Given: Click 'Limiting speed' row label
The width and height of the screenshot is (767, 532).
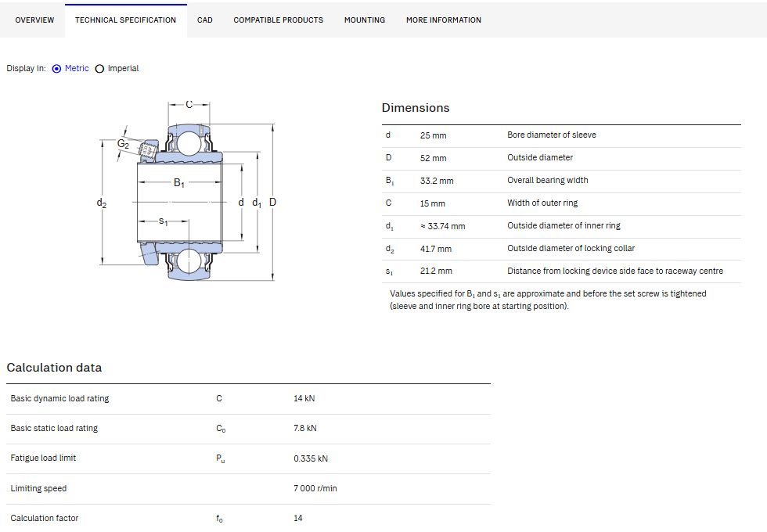Looking at the screenshot, I should (38, 488).
